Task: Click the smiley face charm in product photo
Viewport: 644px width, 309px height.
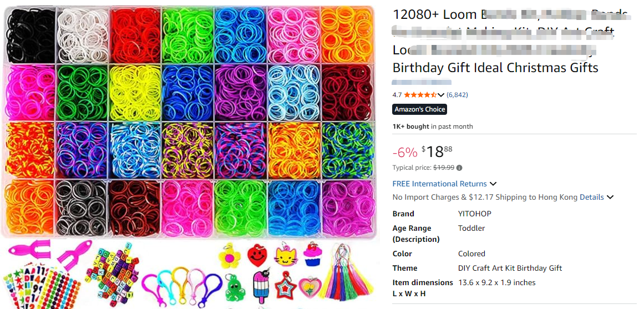Action: point(257,256)
